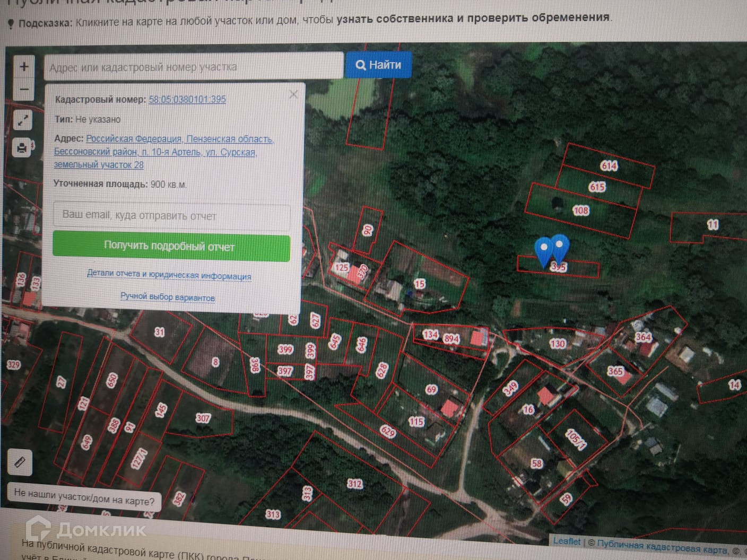This screenshot has width=747, height=560.
Task: Select parcel 364 on the map
Action: [644, 337]
